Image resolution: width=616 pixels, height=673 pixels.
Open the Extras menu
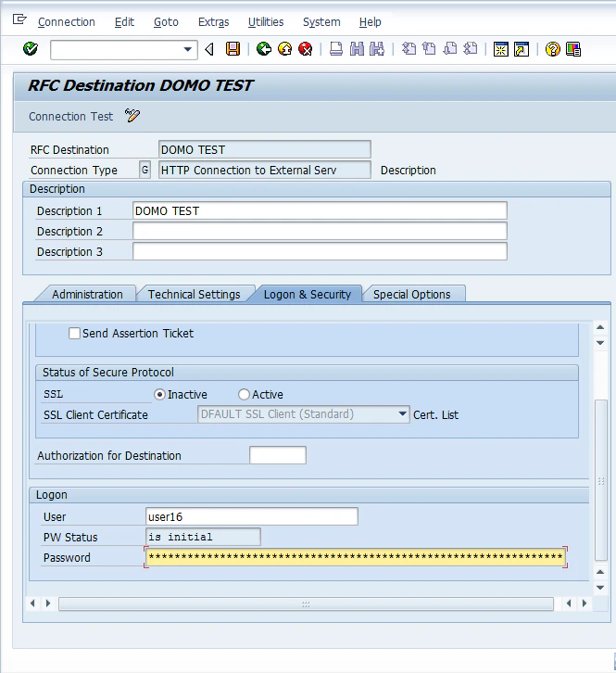(x=214, y=22)
